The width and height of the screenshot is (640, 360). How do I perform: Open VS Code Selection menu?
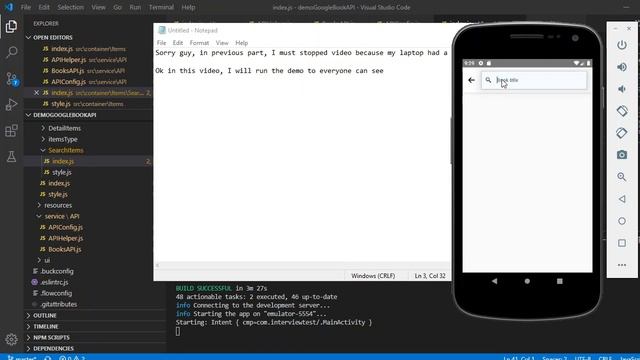point(70,7)
